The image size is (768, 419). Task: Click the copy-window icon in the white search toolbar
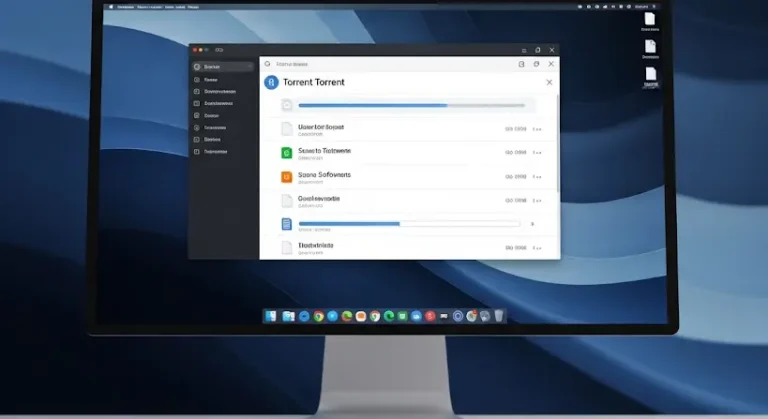coord(536,64)
